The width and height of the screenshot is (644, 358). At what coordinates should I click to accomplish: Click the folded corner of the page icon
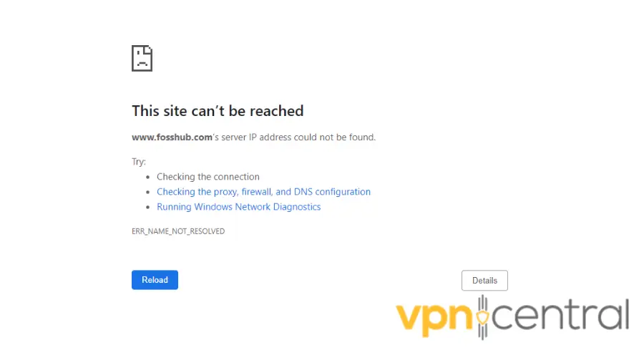148,50
